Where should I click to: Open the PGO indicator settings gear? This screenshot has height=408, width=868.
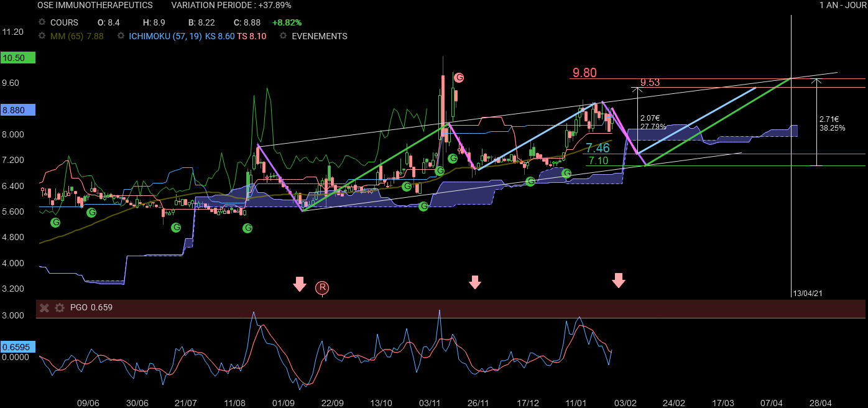click(60, 307)
